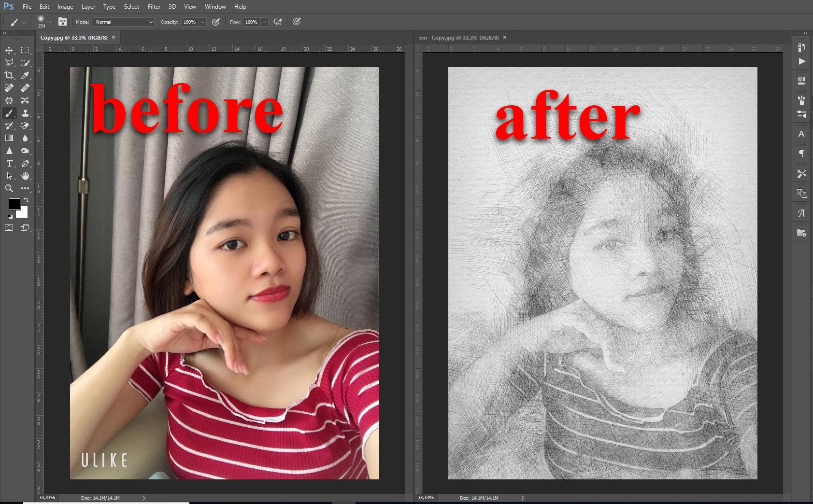Activate the Clone Stamp tool

pos(25,113)
